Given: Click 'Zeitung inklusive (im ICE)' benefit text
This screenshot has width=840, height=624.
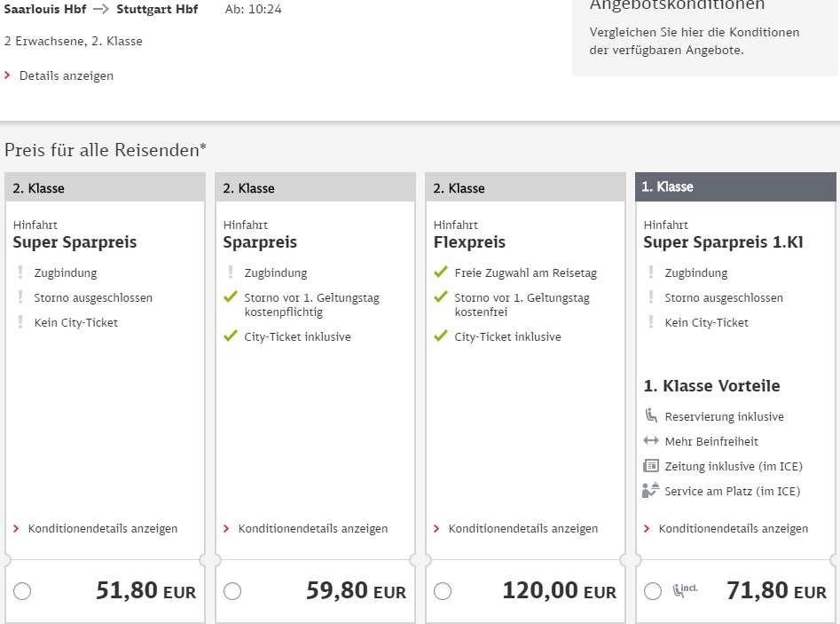Looking at the screenshot, I should pos(734,466).
